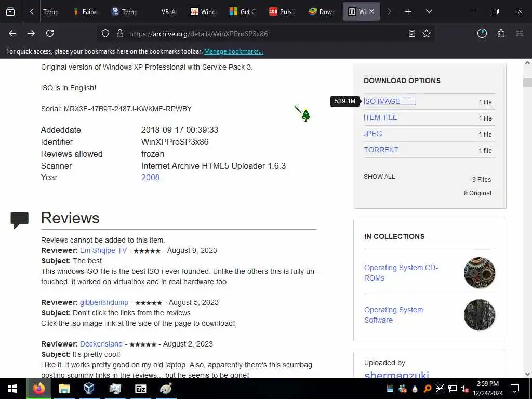Switch to the Get C tab
This screenshot has height=399, width=532.
[x=243, y=12]
